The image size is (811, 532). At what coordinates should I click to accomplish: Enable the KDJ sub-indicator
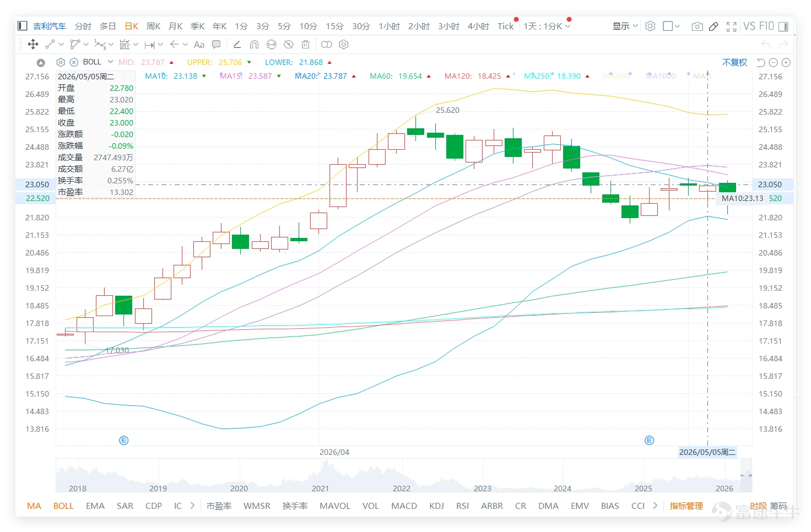[x=437, y=506]
